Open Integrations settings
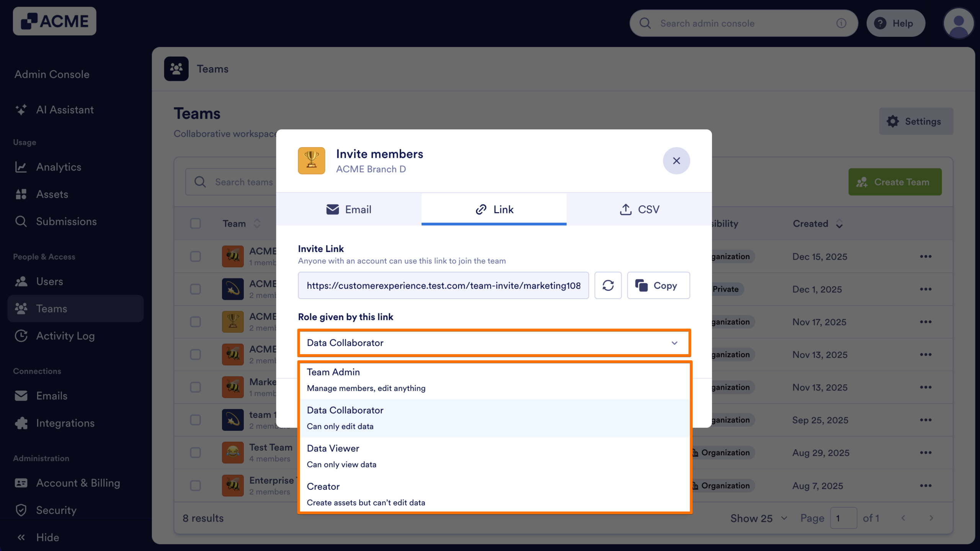Image resolution: width=980 pixels, height=551 pixels. click(65, 423)
